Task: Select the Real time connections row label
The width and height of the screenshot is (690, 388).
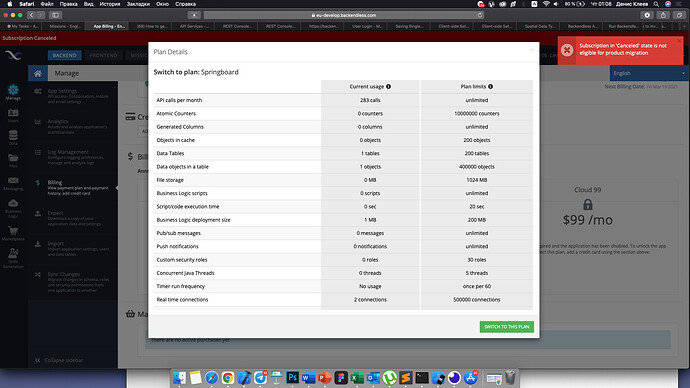Action: click(182, 300)
